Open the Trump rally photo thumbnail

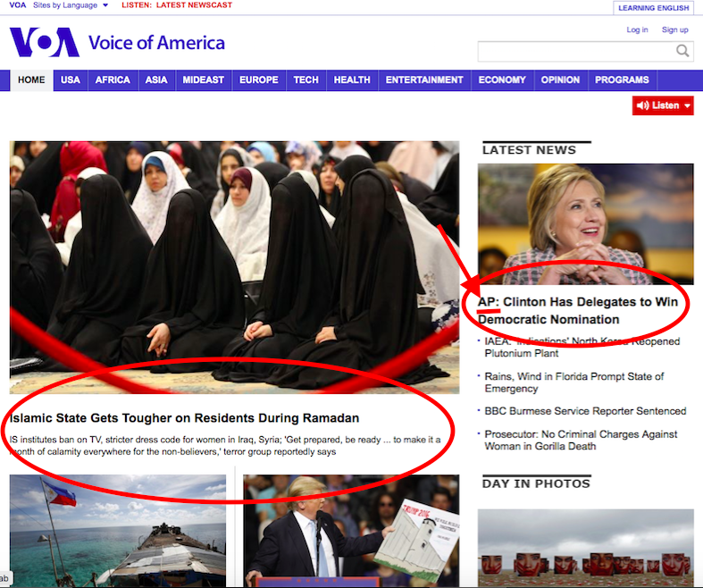click(351, 530)
